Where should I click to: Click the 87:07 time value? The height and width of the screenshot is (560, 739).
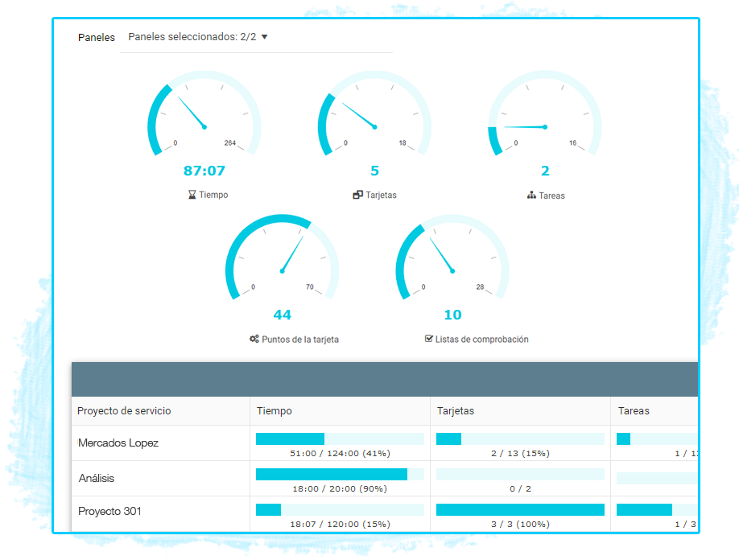204,171
